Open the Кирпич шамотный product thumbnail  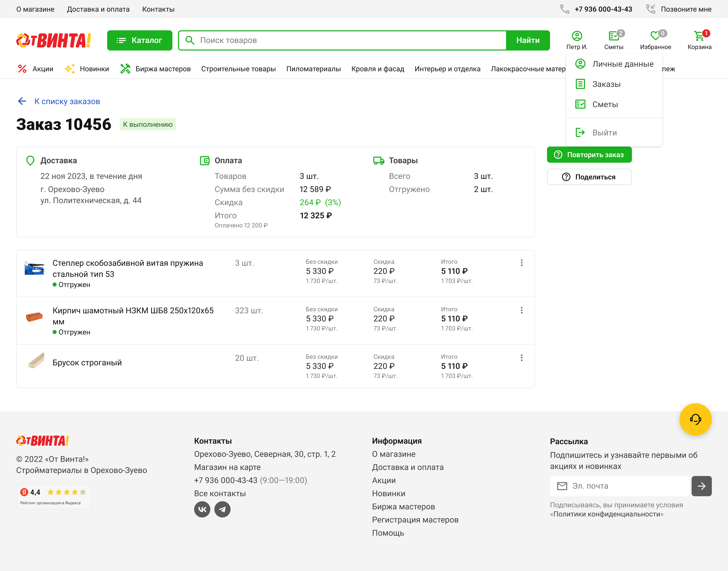[34, 317]
